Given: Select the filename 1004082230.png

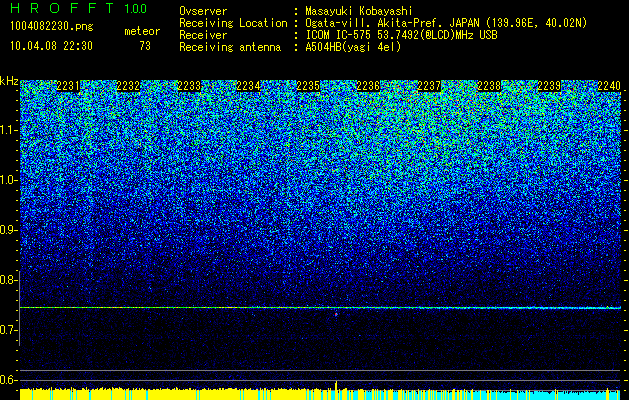Looking at the screenshot, I should point(52,27).
